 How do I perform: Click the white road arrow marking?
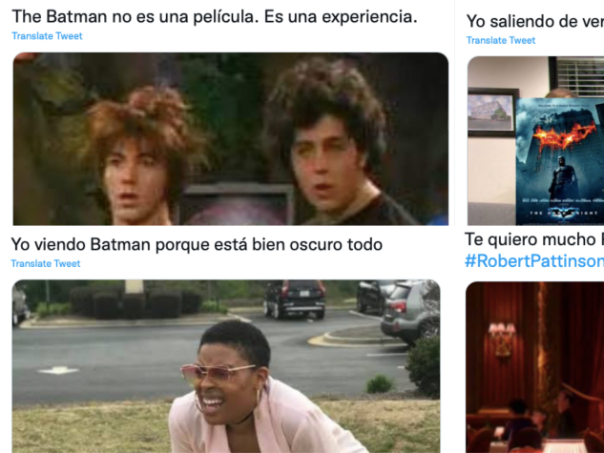click(x=59, y=370)
